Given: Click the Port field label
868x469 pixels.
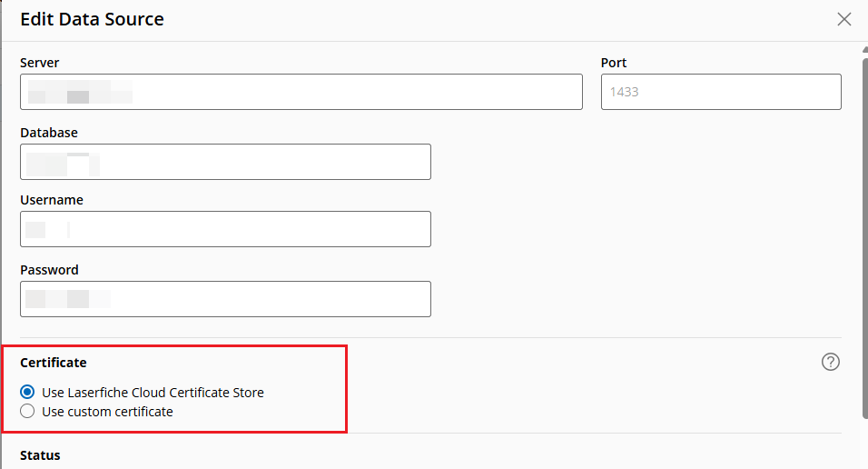Looking at the screenshot, I should pyautogui.click(x=614, y=63).
